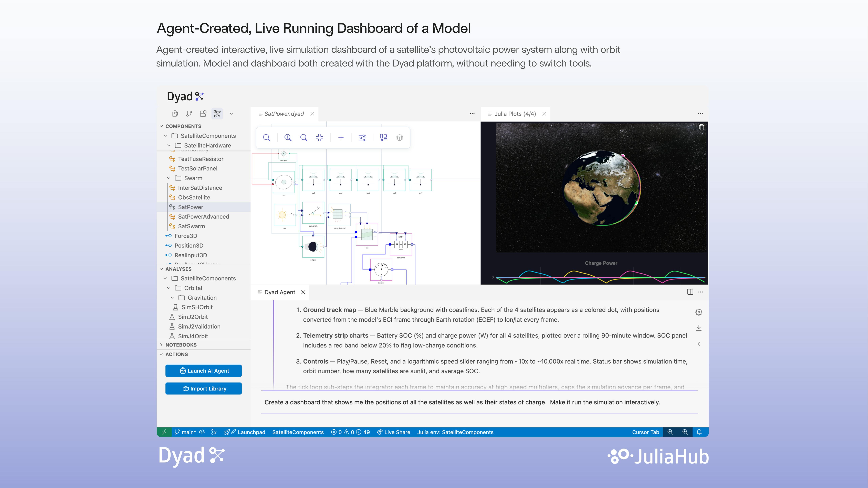This screenshot has width=868, height=488.
Task: Click the Dyad Agent prompt input field
Action: tap(479, 402)
